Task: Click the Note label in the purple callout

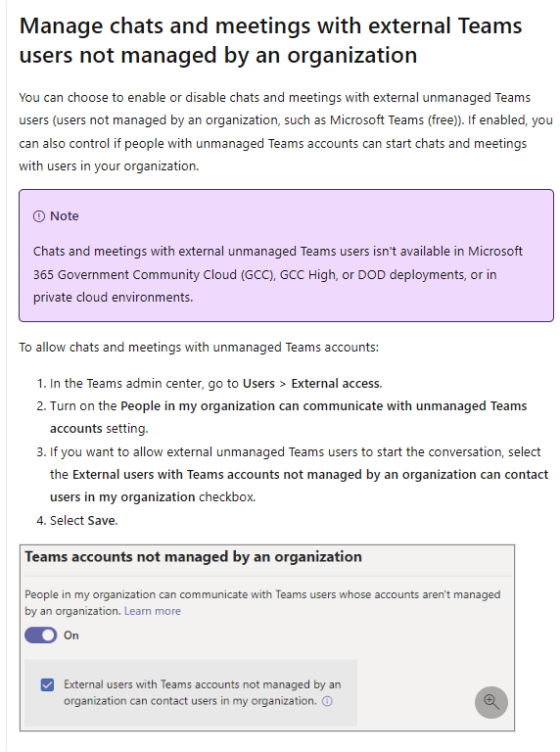Action: pos(65,216)
